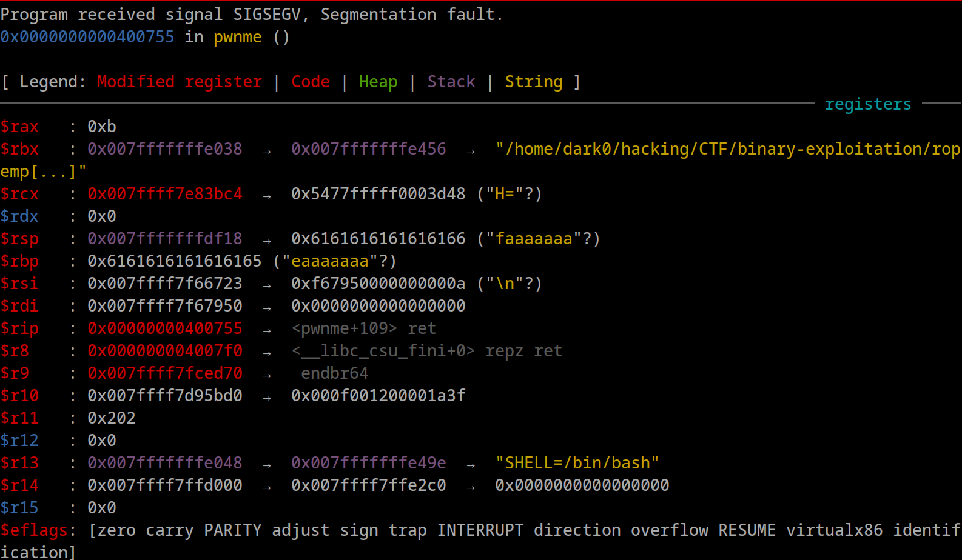Image resolution: width=962 pixels, height=560 pixels.
Task: Click the "faaaaaaa" string beside $rsp
Action: 534,239
